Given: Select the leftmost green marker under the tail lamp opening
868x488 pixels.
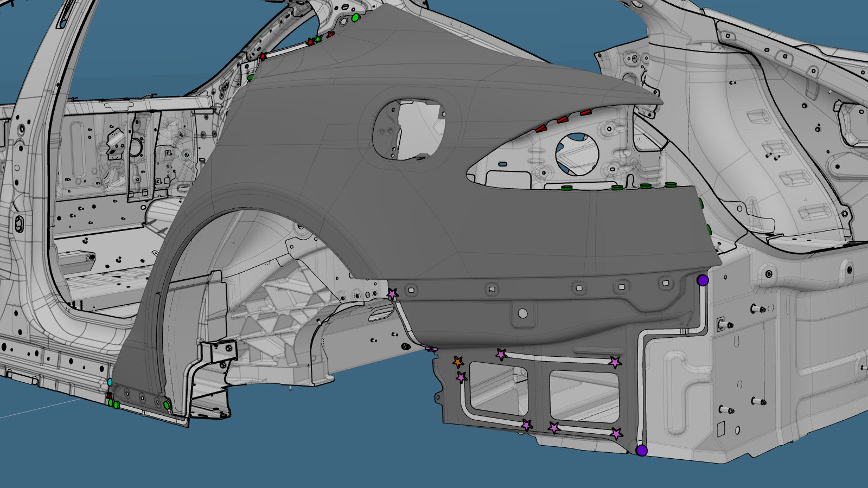Looking at the screenshot, I should 567,188.
